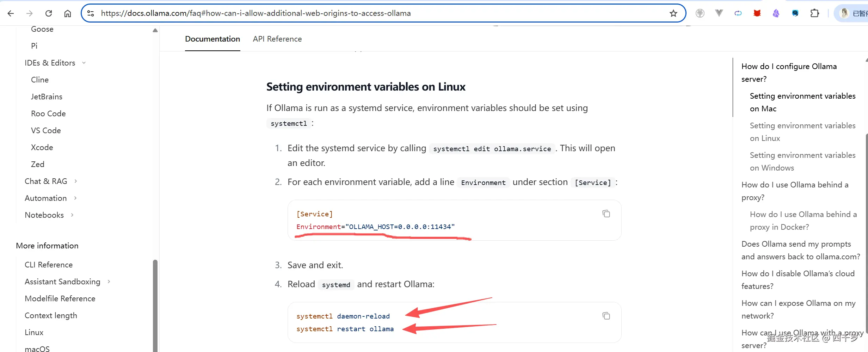Screen dimensions: 868x352
Task: Expand the Chat & RAG section
Action: click(x=75, y=181)
